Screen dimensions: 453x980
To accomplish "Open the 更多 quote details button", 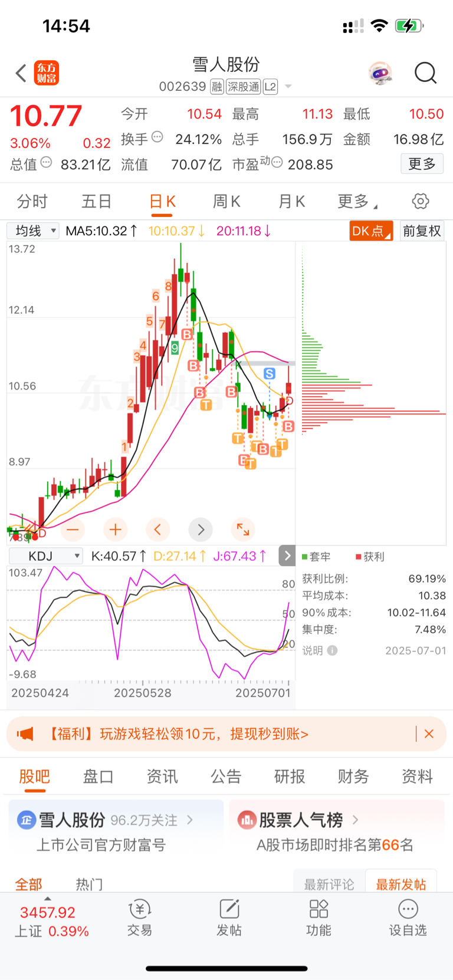I will pos(422,164).
